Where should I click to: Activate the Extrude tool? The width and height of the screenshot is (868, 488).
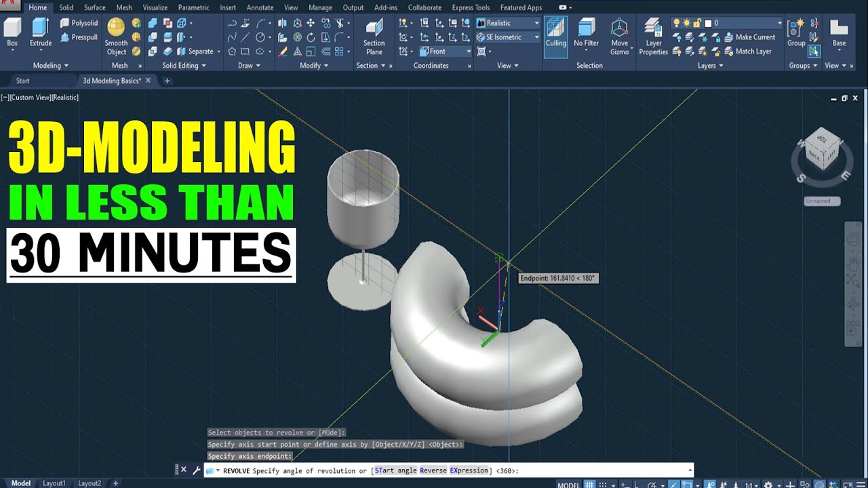pos(41,33)
